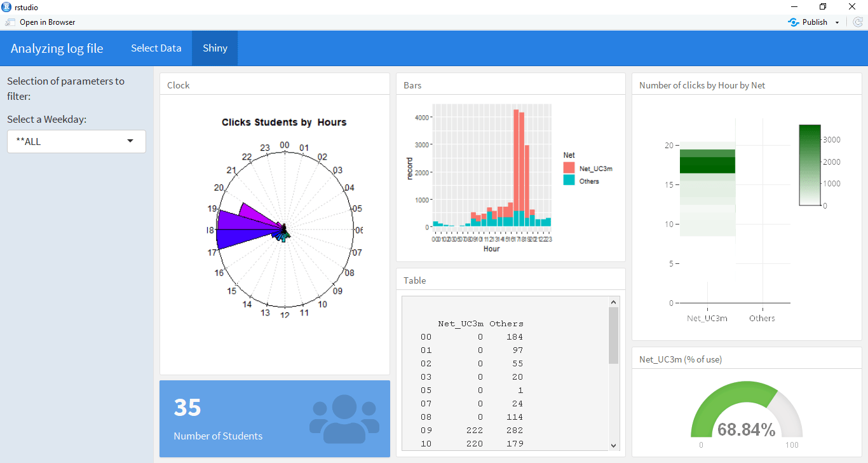This screenshot has height=463, width=868.
Task: Reload the Shiny app with refresh icon
Action: click(x=858, y=22)
